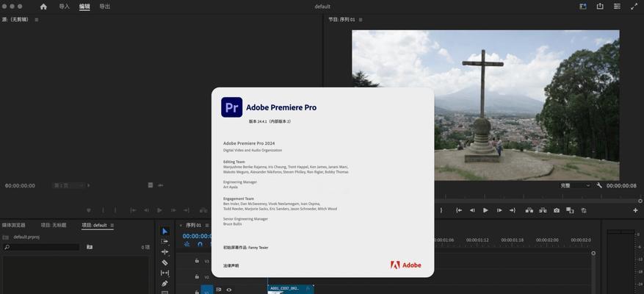This screenshot has width=644, height=294.
Task: Click timeline ruler at 00:00:01:12
Action: tap(477, 240)
